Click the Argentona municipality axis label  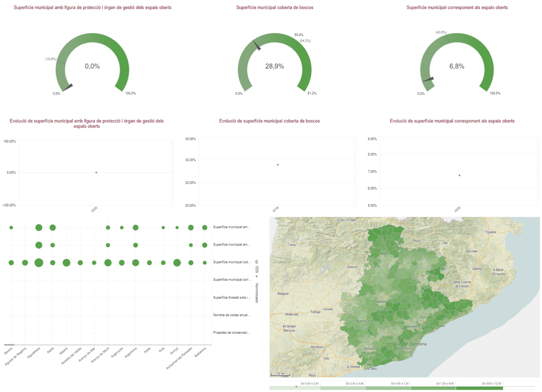tap(131, 352)
